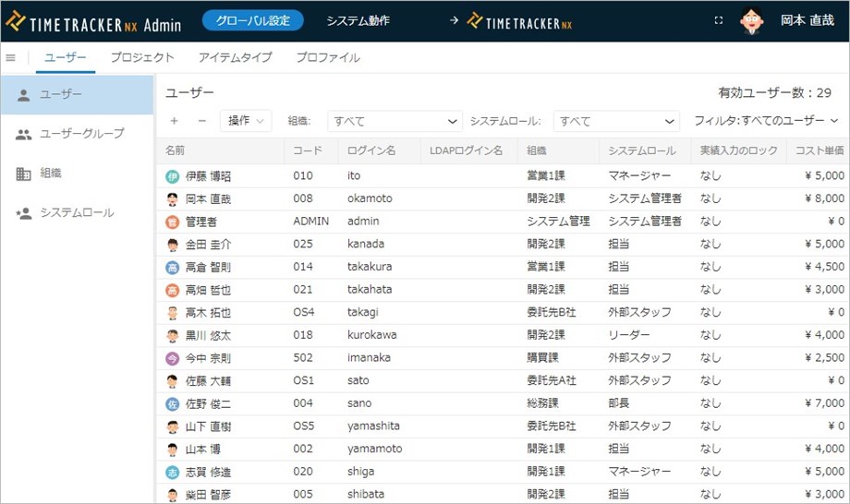
Task: Switch to the プロジェクト tab
Action: [142, 57]
